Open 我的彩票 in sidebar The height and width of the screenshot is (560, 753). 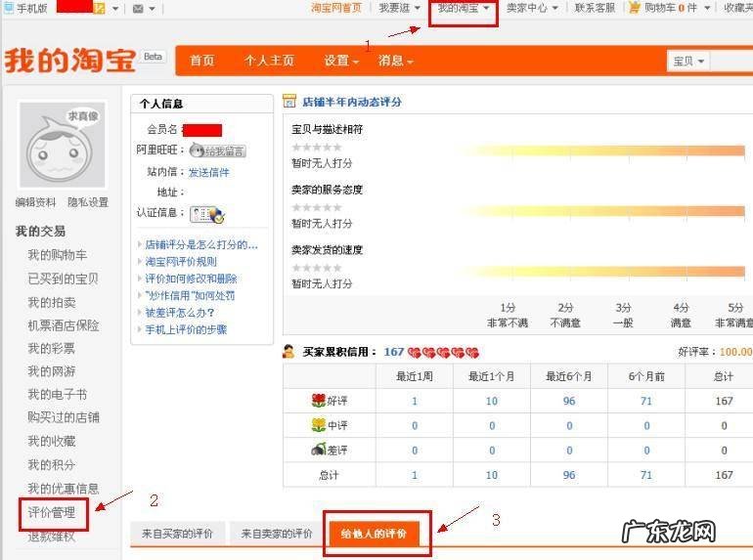[x=52, y=348]
